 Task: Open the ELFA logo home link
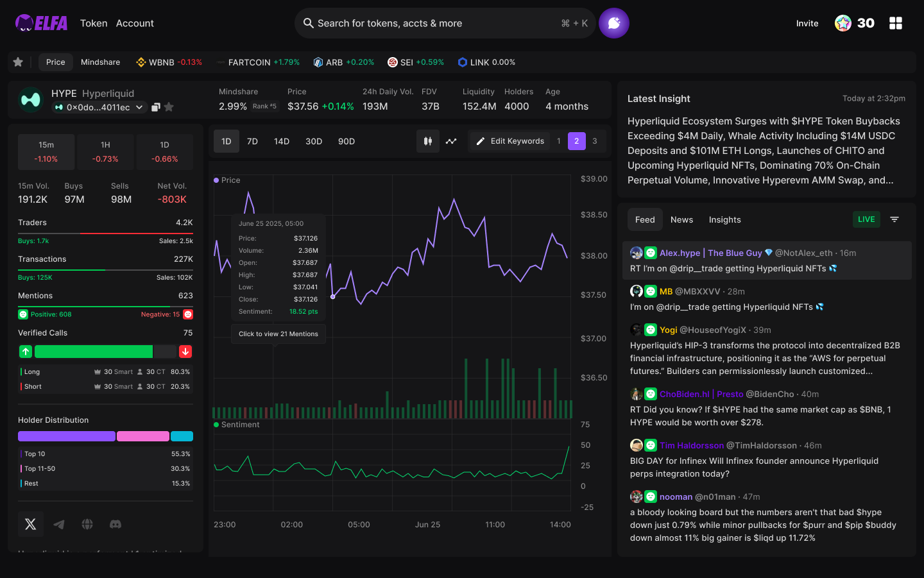pos(42,23)
